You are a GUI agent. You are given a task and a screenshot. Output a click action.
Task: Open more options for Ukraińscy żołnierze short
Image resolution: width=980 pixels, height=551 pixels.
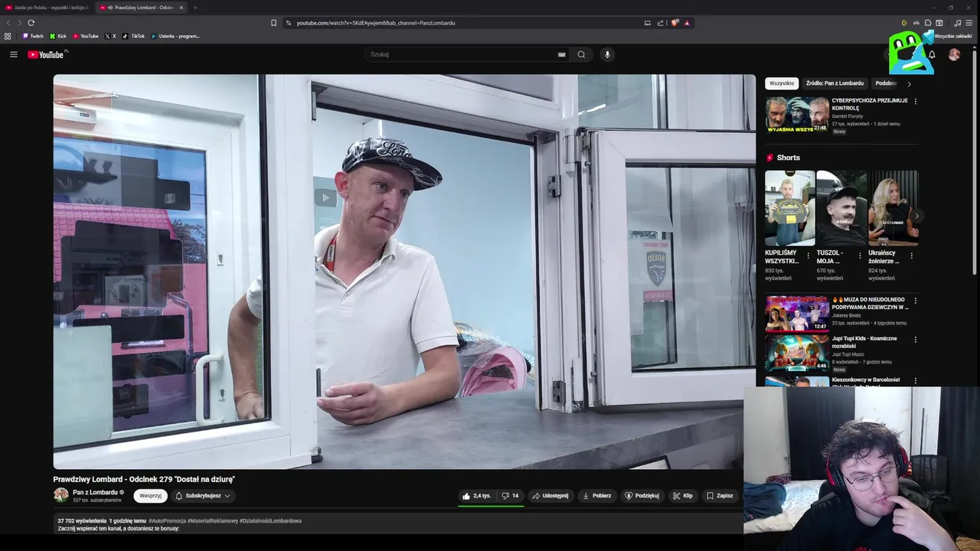click(x=911, y=256)
